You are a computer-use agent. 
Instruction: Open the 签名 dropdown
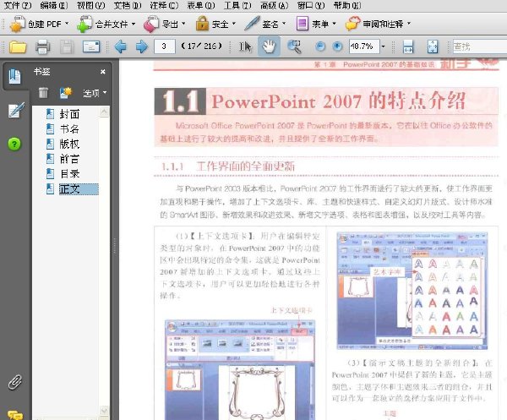point(265,24)
